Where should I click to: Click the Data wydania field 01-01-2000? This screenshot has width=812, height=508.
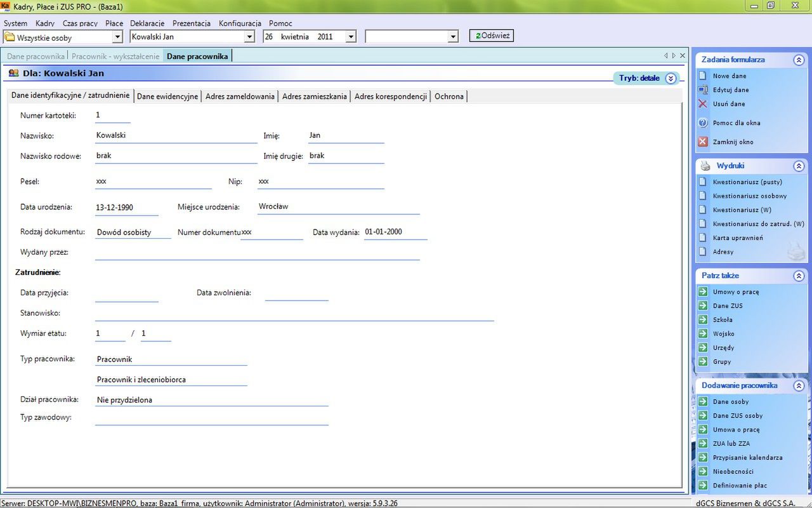click(395, 232)
